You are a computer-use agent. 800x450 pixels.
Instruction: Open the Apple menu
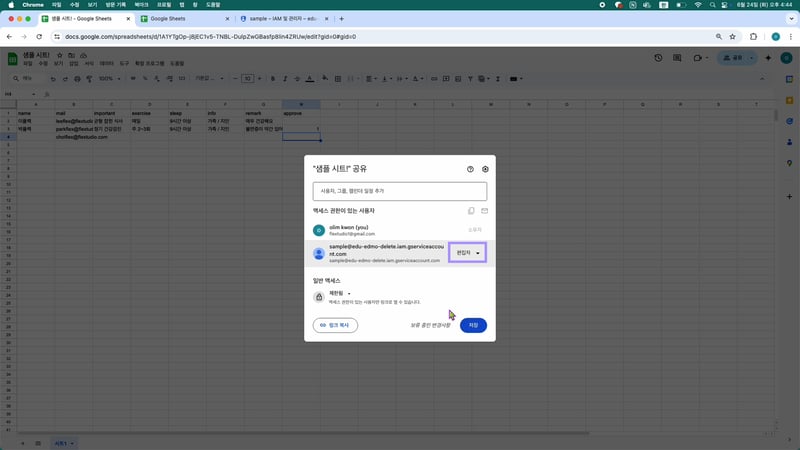coord(11,5)
